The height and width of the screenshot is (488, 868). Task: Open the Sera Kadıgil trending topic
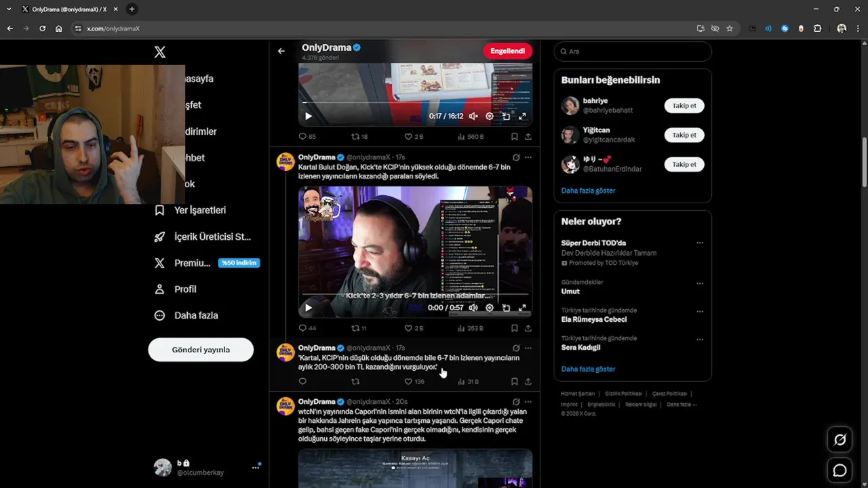pyautogui.click(x=580, y=347)
